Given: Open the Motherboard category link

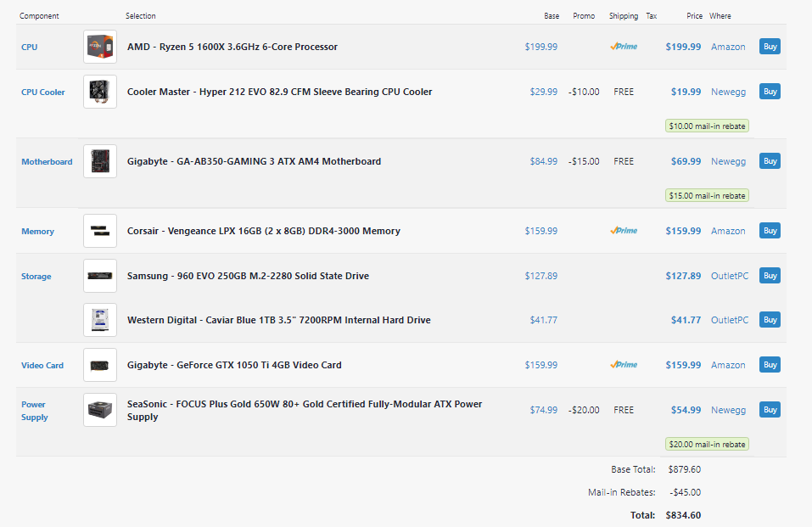Looking at the screenshot, I should (47, 162).
